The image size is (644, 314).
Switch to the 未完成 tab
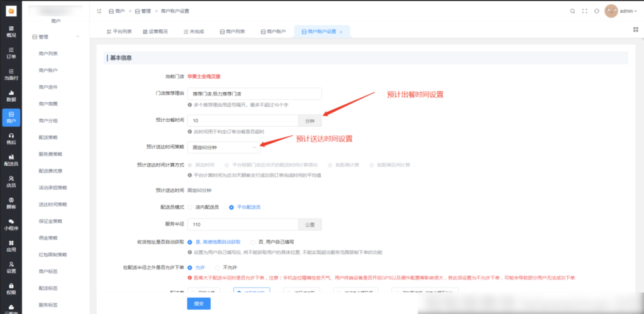(194, 31)
